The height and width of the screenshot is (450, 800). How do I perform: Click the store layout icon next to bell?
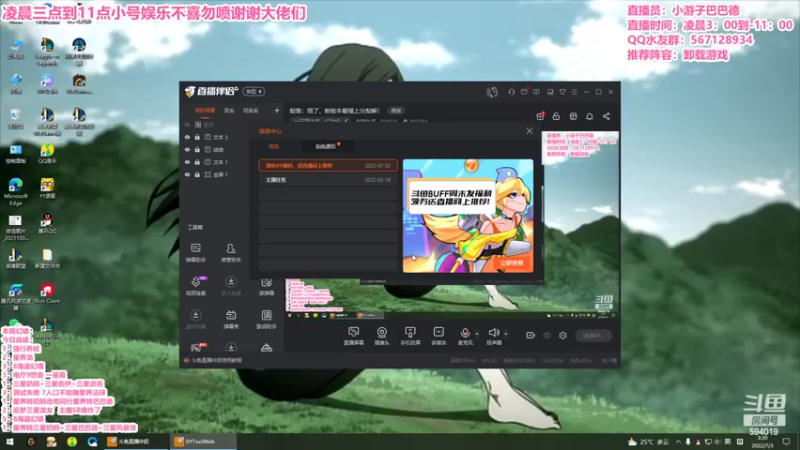[x=573, y=116]
